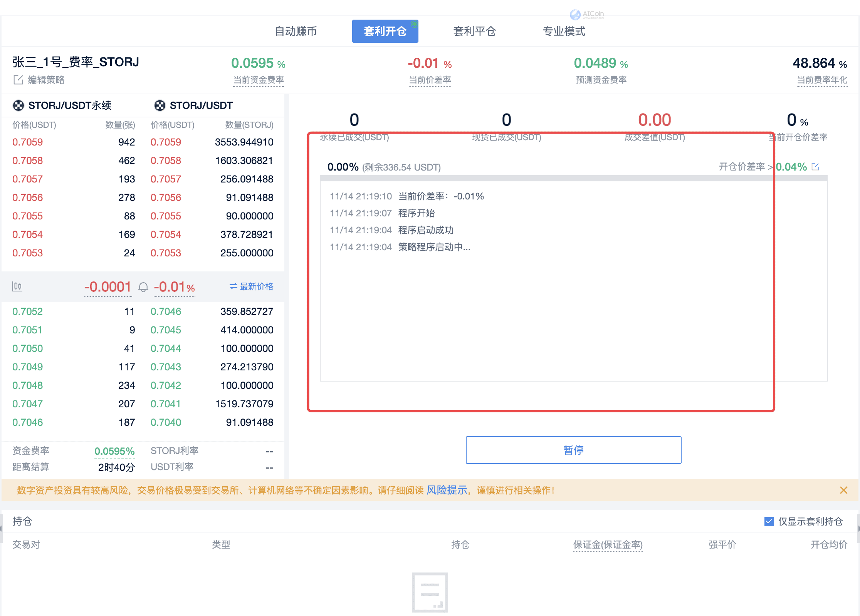This screenshot has width=860, height=616.
Task: Click the swap arrows icon beside 最新价格
Action: [233, 286]
